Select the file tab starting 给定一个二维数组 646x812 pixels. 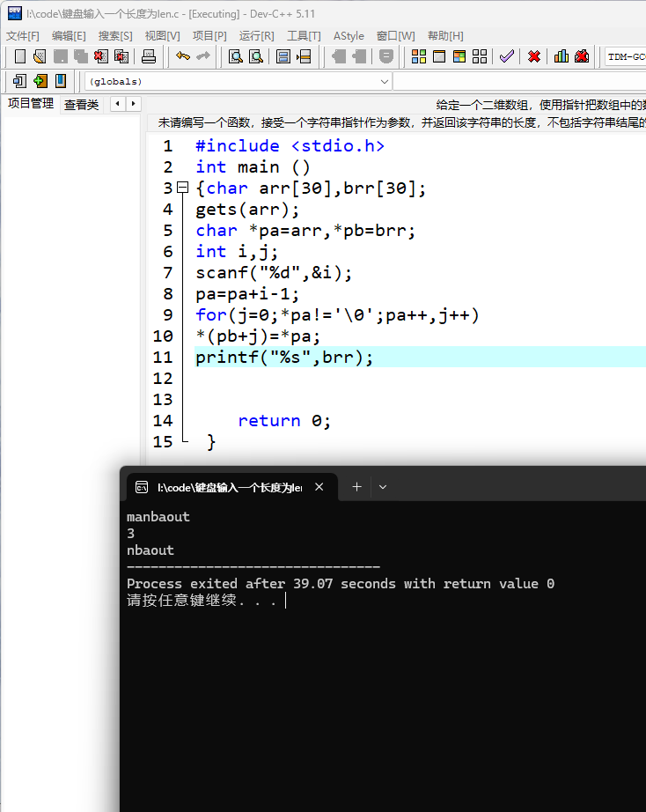[540, 105]
